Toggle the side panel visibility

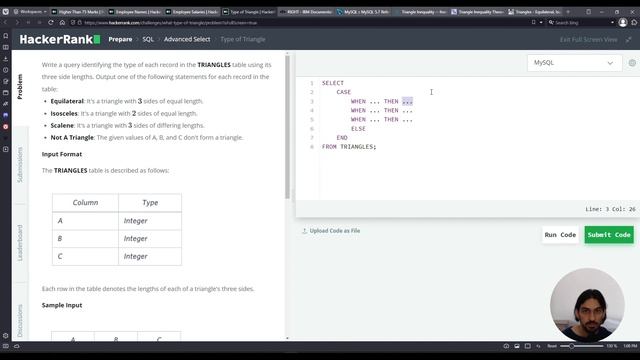[6, 346]
